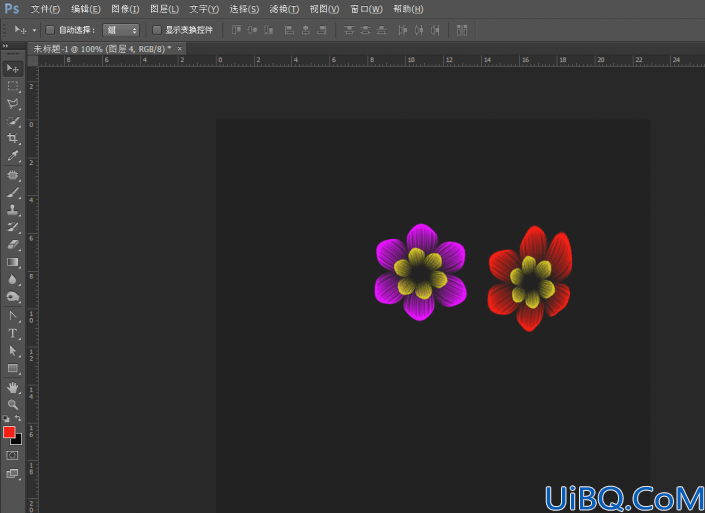Click align vertical centers icon

253,30
